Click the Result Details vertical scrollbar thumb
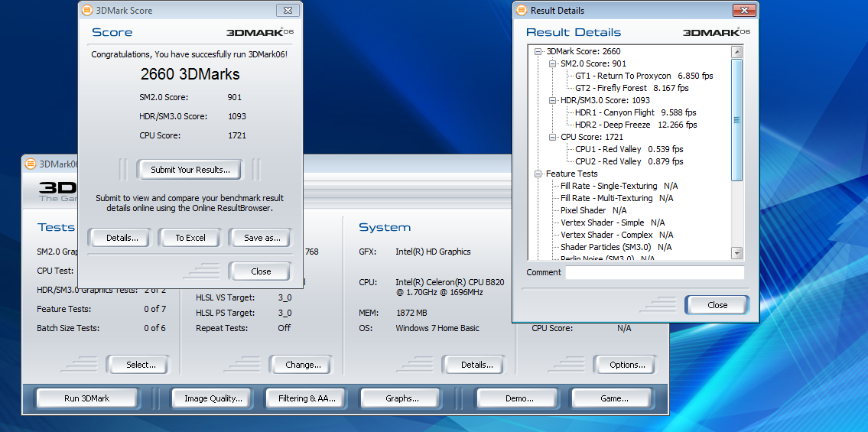The image size is (868, 432). coord(736,119)
